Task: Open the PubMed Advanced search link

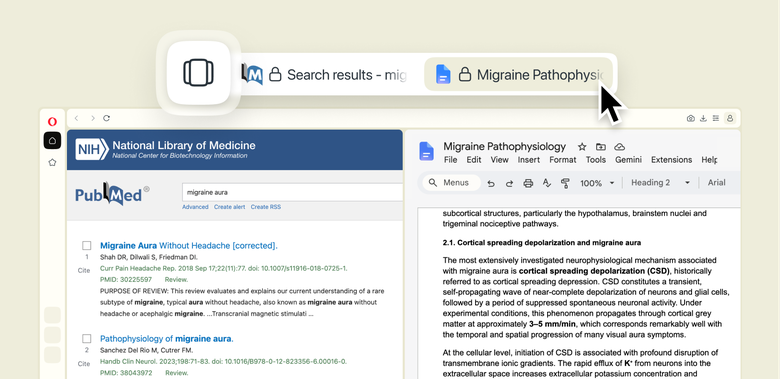Action: coord(195,207)
